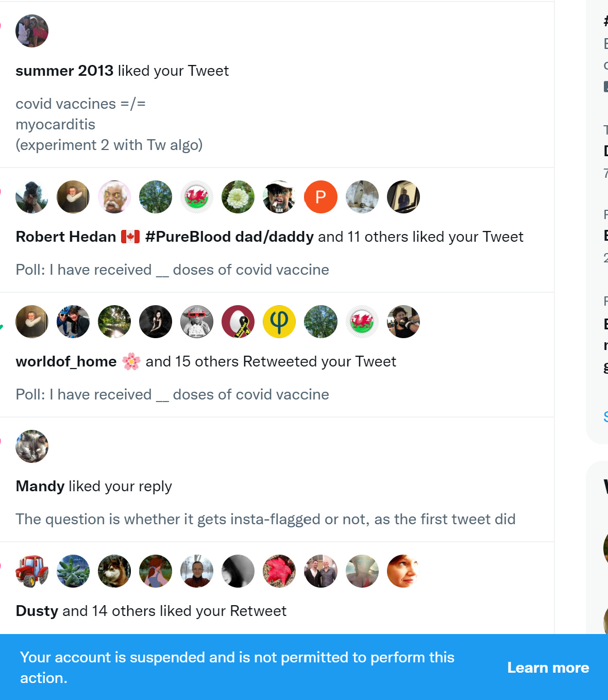Click Mandy's username
The height and width of the screenshot is (700, 608).
pyautogui.click(x=40, y=486)
